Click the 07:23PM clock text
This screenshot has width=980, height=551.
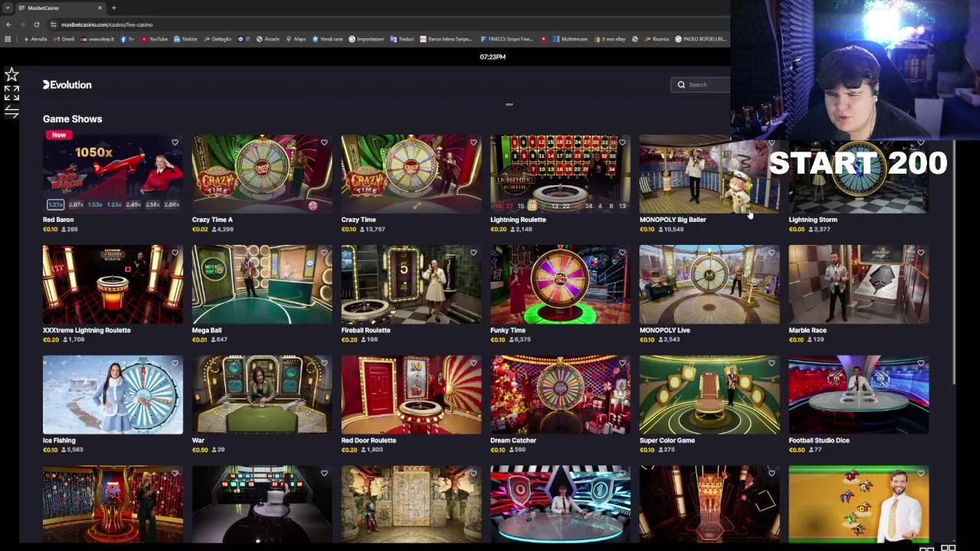[492, 57]
